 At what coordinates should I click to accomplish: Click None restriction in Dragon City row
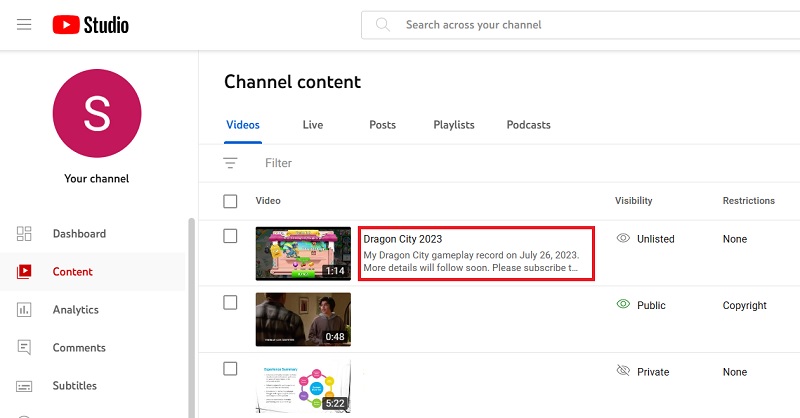pyautogui.click(x=735, y=239)
